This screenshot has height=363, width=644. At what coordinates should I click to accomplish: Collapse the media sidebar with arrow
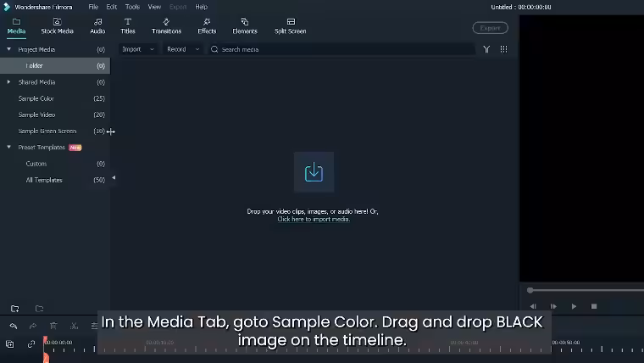[x=114, y=178]
